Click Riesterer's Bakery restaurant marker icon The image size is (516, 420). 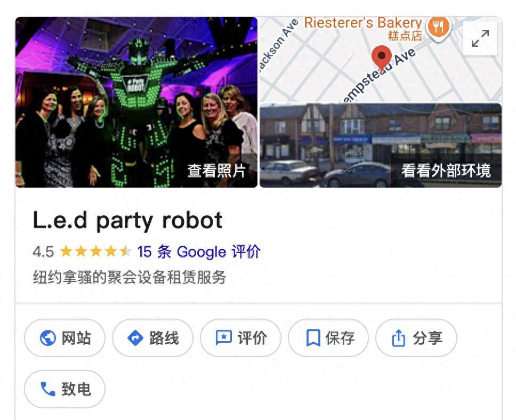[x=438, y=27]
